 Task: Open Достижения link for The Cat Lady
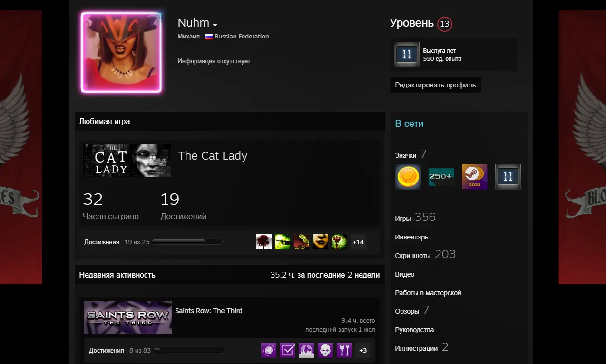tap(102, 242)
